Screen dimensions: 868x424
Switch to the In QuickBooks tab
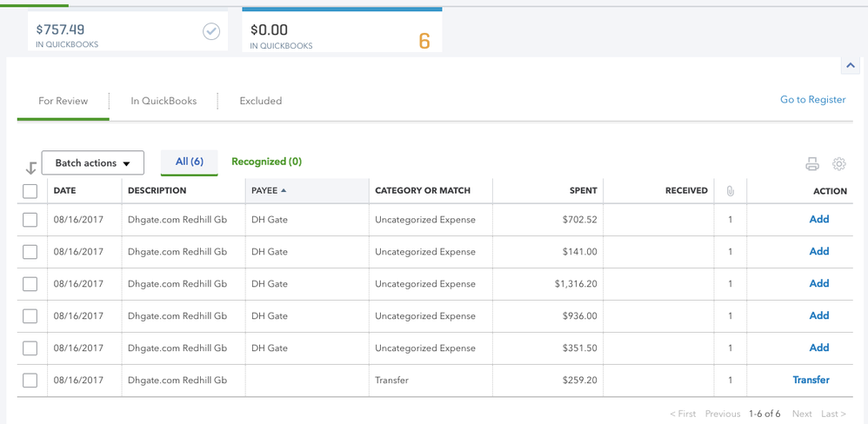[164, 101]
